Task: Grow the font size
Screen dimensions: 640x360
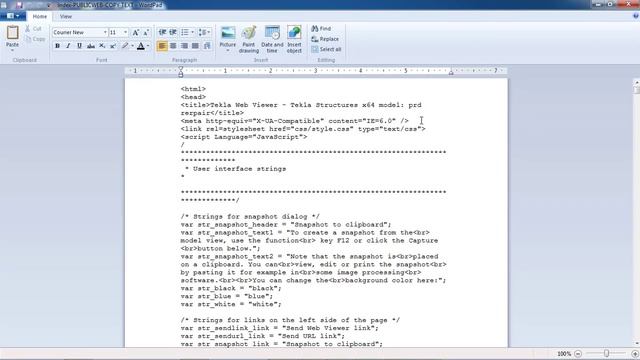Action: coord(136,32)
